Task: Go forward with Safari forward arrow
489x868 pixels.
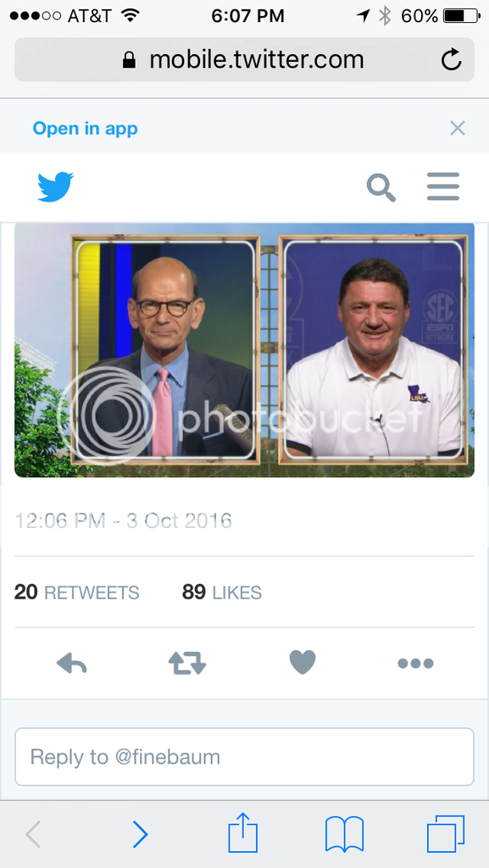Action: [140, 834]
